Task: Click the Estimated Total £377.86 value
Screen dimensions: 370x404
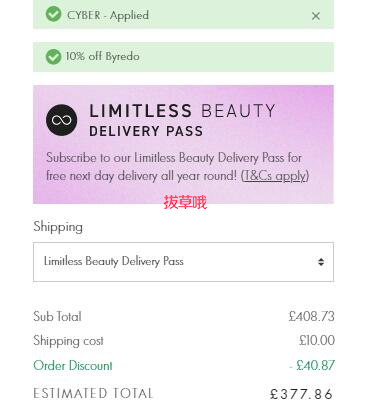Action: (301, 394)
